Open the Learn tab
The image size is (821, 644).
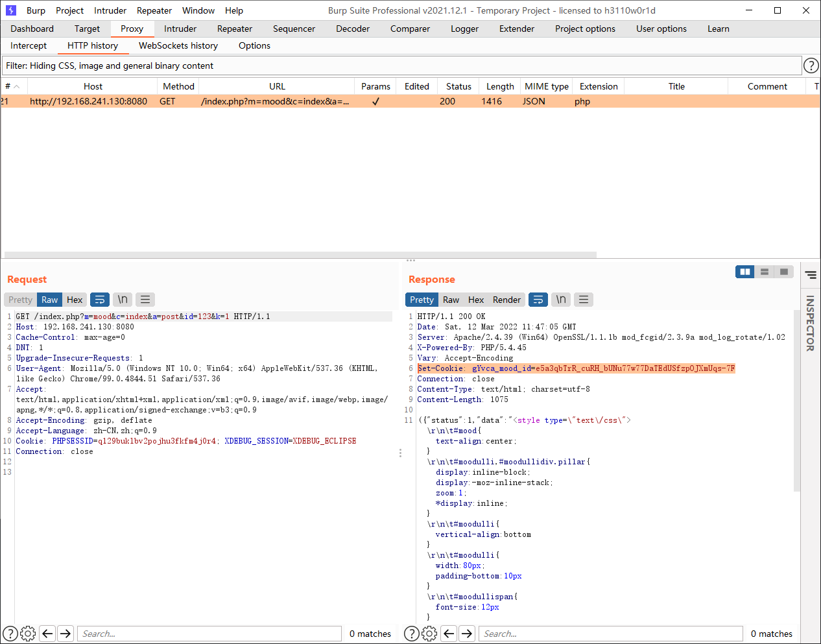coord(719,29)
